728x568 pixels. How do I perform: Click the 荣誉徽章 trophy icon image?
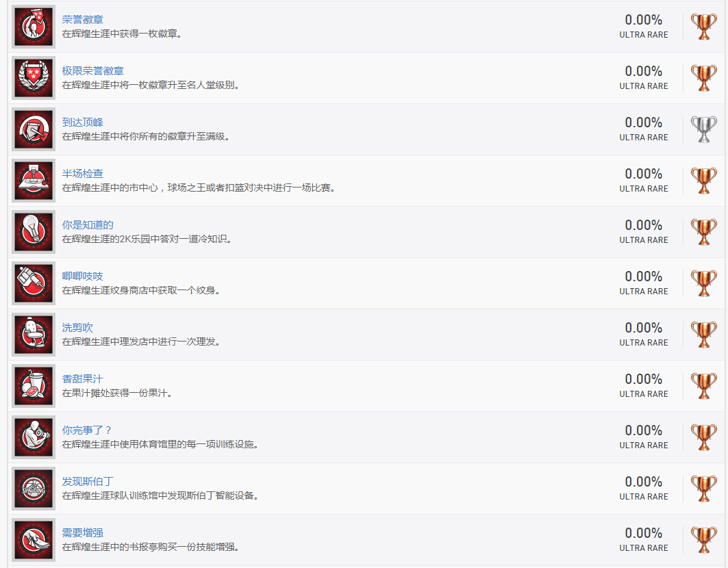point(34,27)
